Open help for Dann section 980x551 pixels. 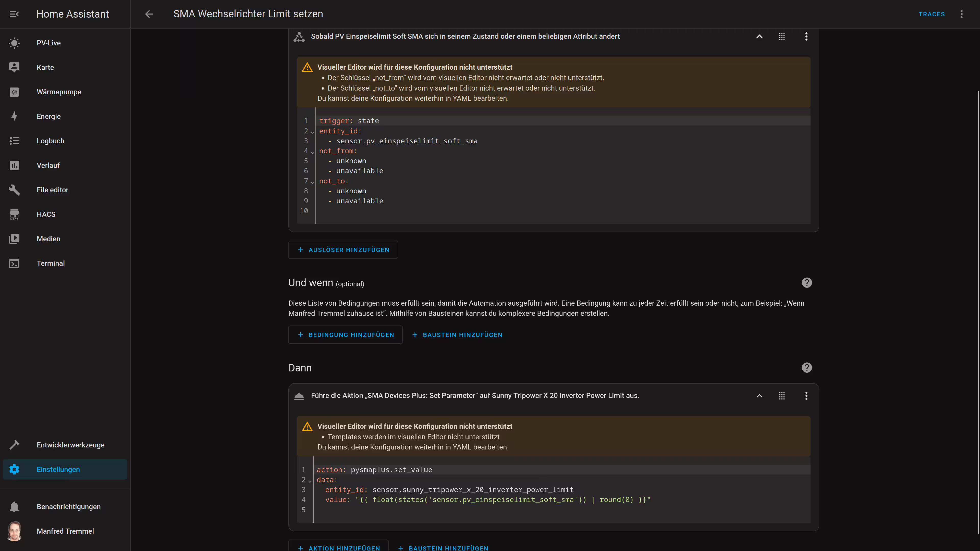click(806, 368)
